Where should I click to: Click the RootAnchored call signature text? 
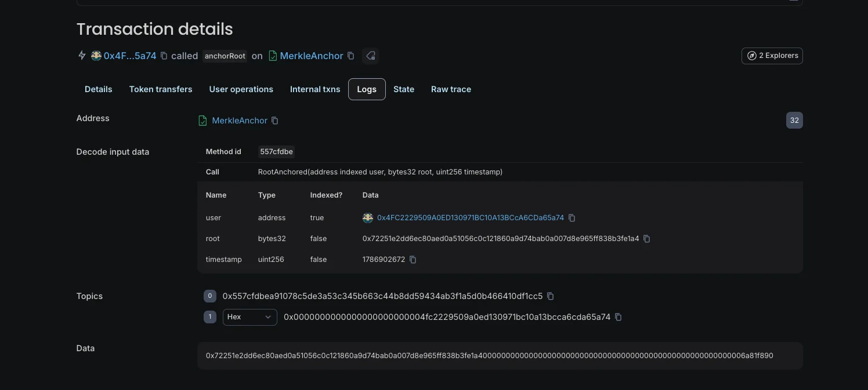click(x=380, y=172)
